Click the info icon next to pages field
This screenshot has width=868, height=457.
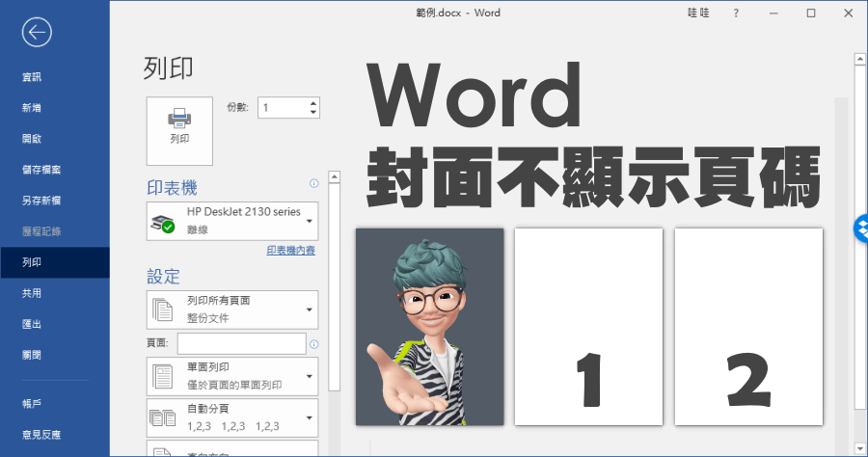point(313,344)
